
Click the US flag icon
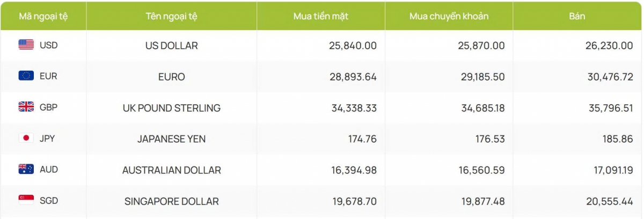(26, 45)
